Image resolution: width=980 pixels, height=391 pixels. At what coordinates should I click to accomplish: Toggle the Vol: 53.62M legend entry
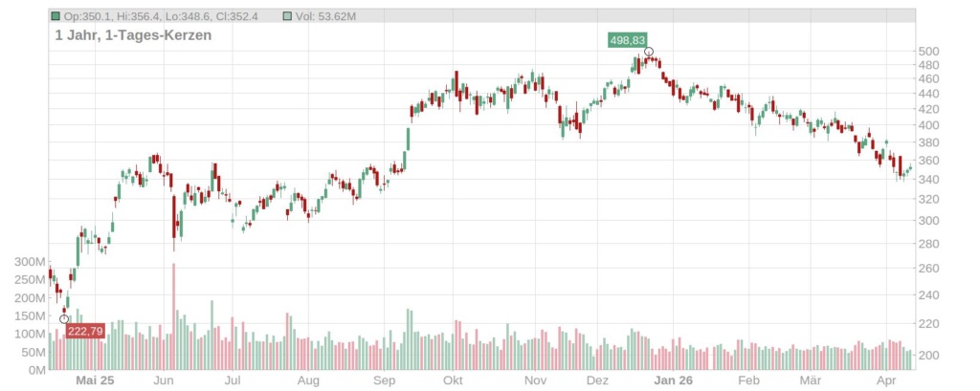coord(323,16)
